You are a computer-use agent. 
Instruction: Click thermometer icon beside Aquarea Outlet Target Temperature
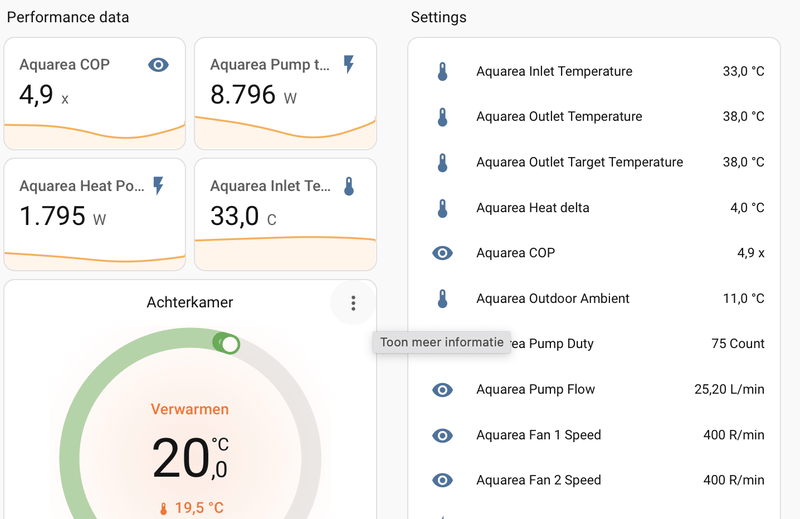click(442, 162)
